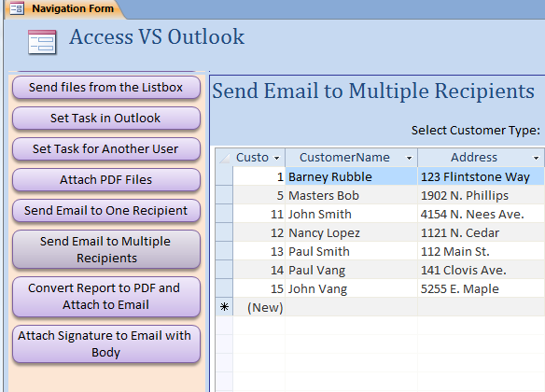Click the Send Email to Multiple Recipients heading

tap(373, 91)
